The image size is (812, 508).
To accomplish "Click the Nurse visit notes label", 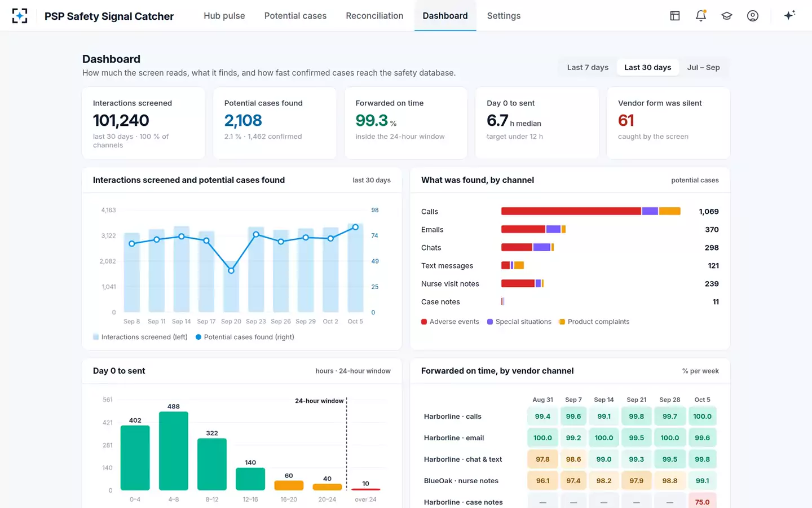I will [450, 284].
